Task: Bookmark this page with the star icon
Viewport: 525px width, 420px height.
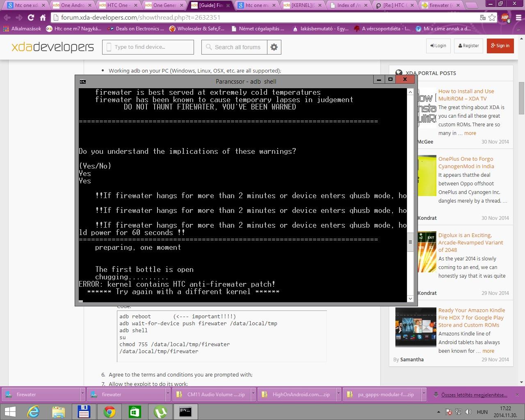Action: pos(492,18)
